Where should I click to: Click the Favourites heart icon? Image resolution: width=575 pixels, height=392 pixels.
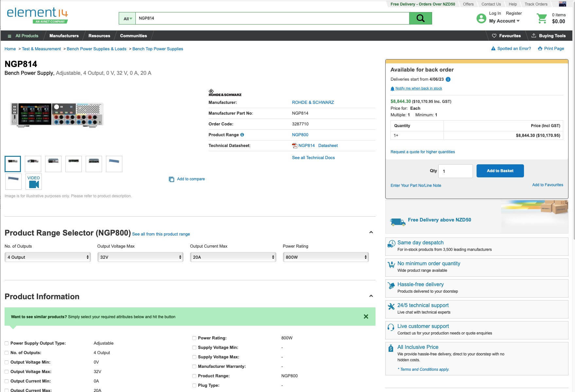click(494, 36)
